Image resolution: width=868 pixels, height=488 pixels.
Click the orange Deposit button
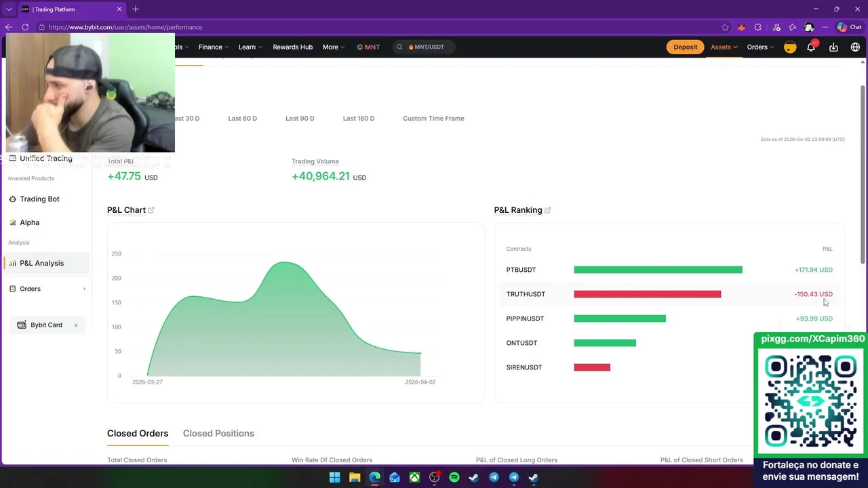685,47
